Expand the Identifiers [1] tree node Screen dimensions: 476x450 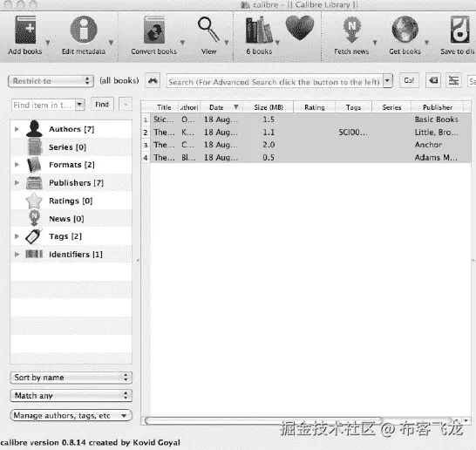coord(17,254)
